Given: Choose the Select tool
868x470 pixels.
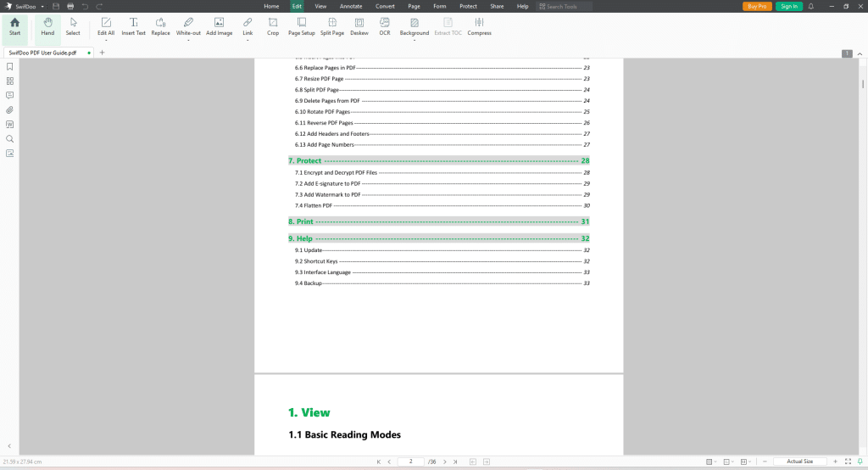Looking at the screenshot, I should tap(73, 26).
